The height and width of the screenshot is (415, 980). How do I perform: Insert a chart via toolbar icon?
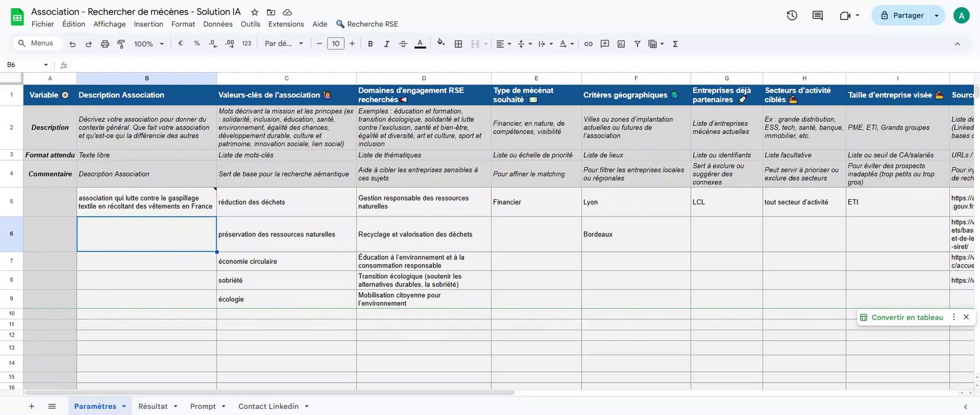point(621,44)
